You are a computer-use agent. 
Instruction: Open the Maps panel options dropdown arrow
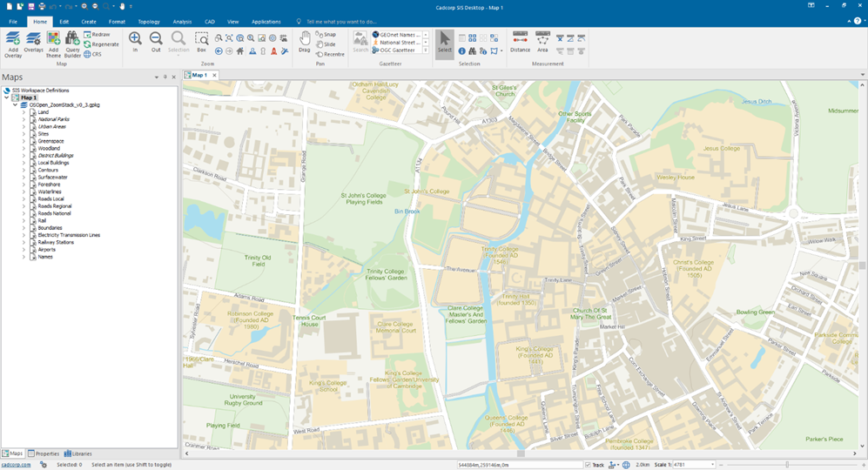click(157, 77)
